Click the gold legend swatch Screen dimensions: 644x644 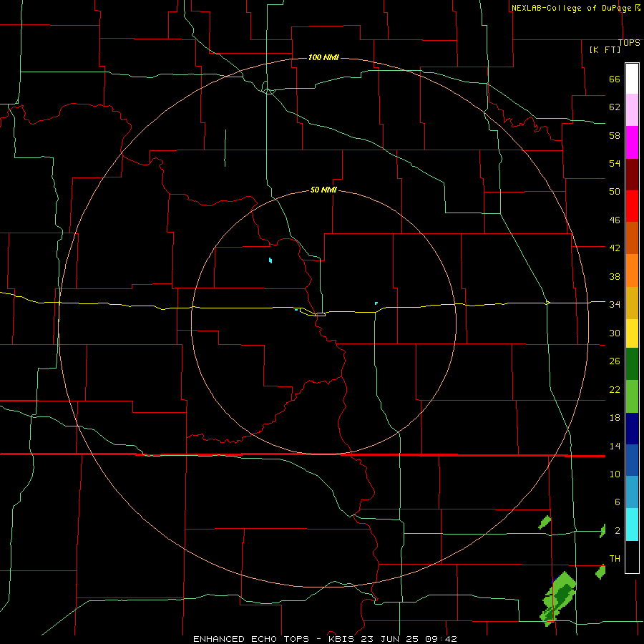[x=632, y=303]
